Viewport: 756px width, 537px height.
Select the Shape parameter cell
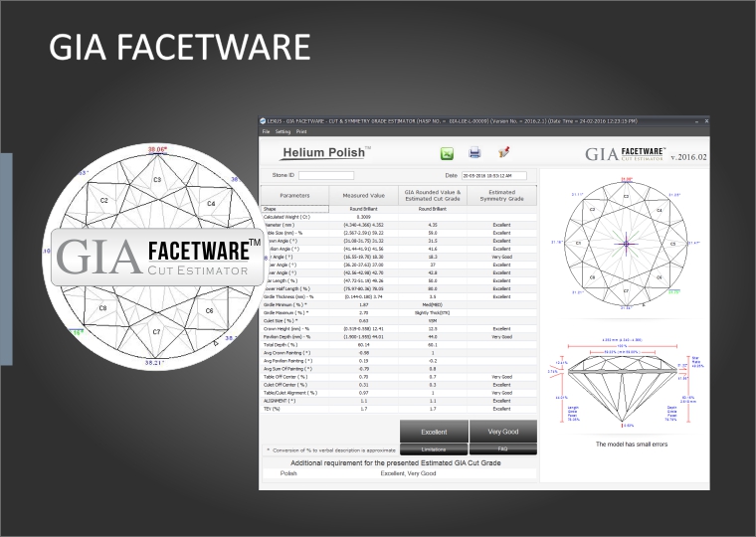tap(294, 209)
